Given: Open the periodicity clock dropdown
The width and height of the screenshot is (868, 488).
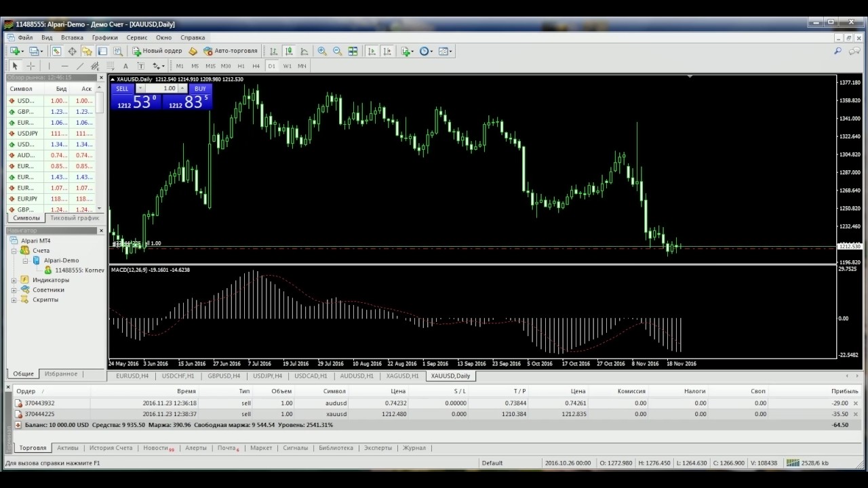Looking at the screenshot, I should (x=426, y=51).
